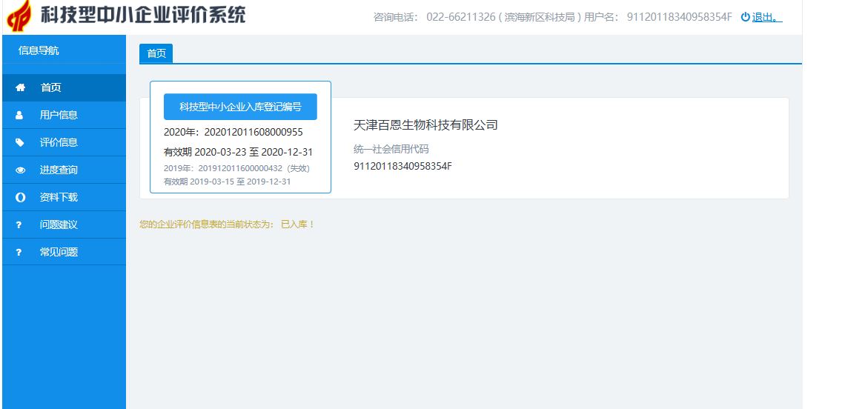Image resolution: width=868 pixels, height=409 pixels.
Task: Click the eye icon beside 进度查询
Action: pos(21,170)
